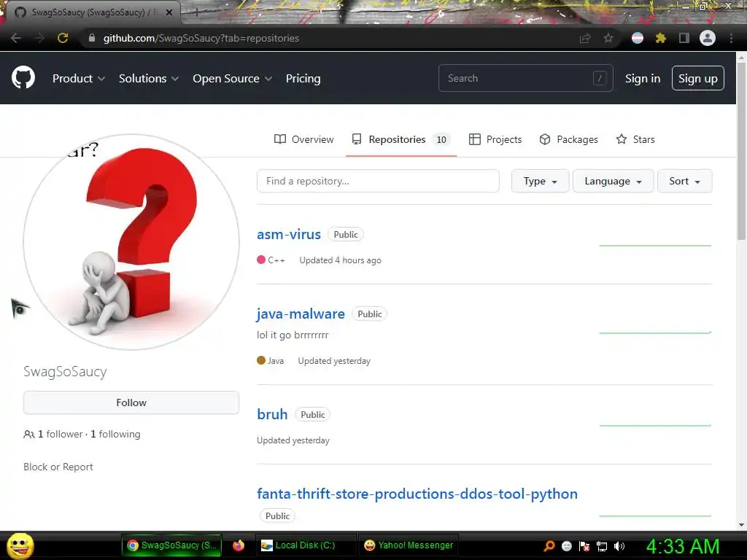Open Local Disk (C:) taskbar window
The width and height of the screenshot is (747, 560).
coord(306,545)
